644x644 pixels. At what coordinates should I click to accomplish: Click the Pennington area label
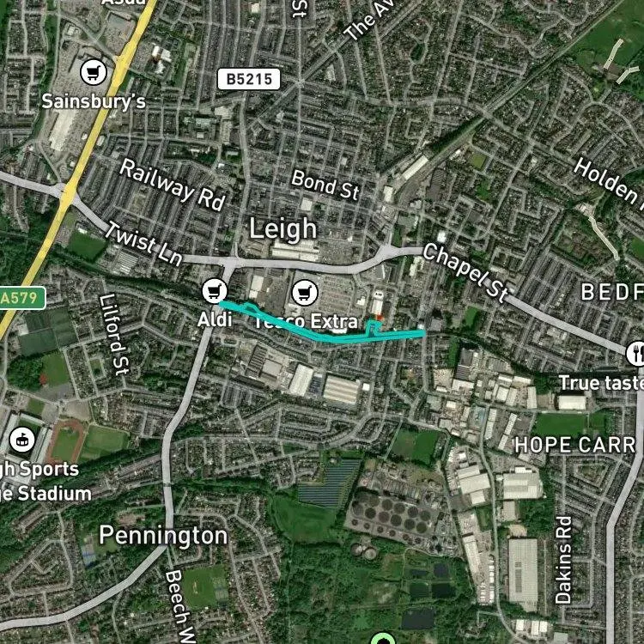[x=163, y=535]
